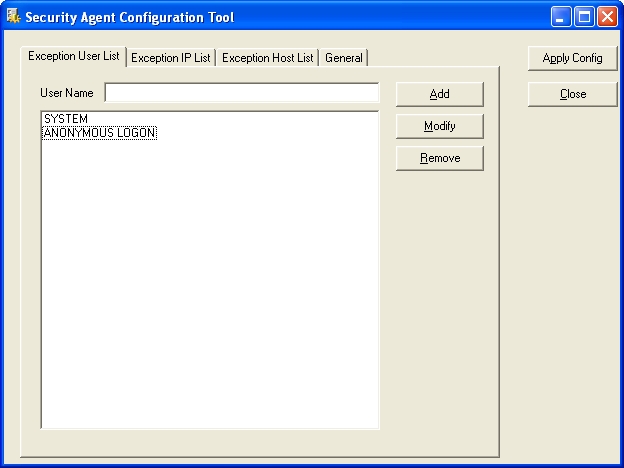
Task: Click the Security Agent app icon in title bar
Action: point(13,16)
